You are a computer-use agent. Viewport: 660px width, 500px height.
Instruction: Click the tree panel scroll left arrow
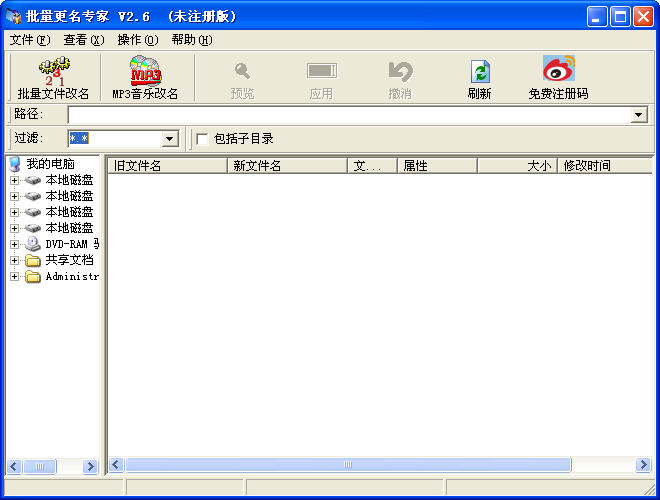click(x=14, y=466)
